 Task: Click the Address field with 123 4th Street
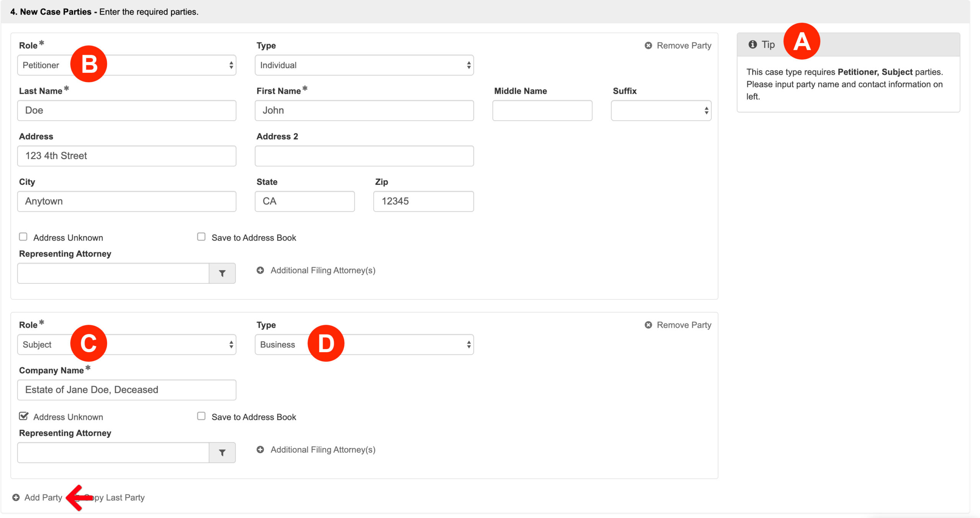coord(127,156)
